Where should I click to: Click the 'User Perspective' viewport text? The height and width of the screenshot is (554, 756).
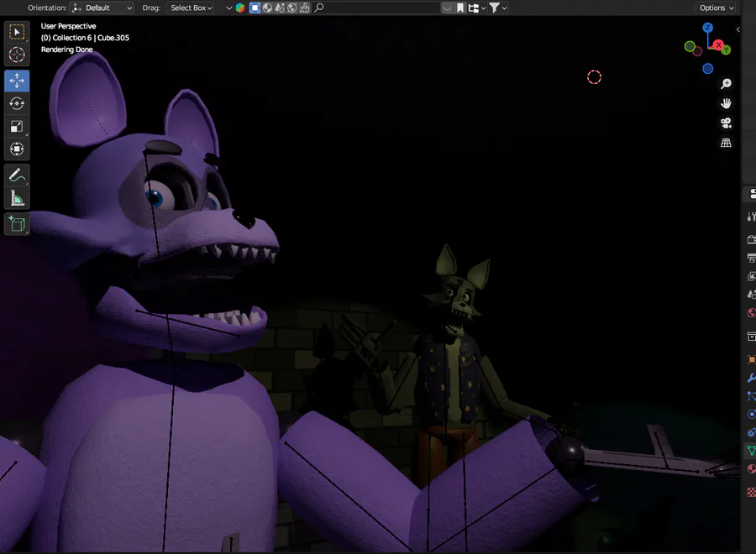(69, 26)
